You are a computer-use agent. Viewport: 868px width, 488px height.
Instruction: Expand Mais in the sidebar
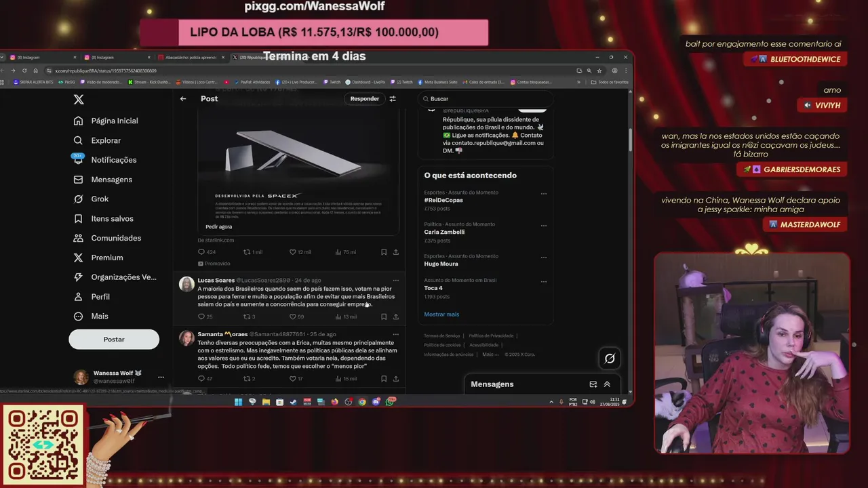91,317
